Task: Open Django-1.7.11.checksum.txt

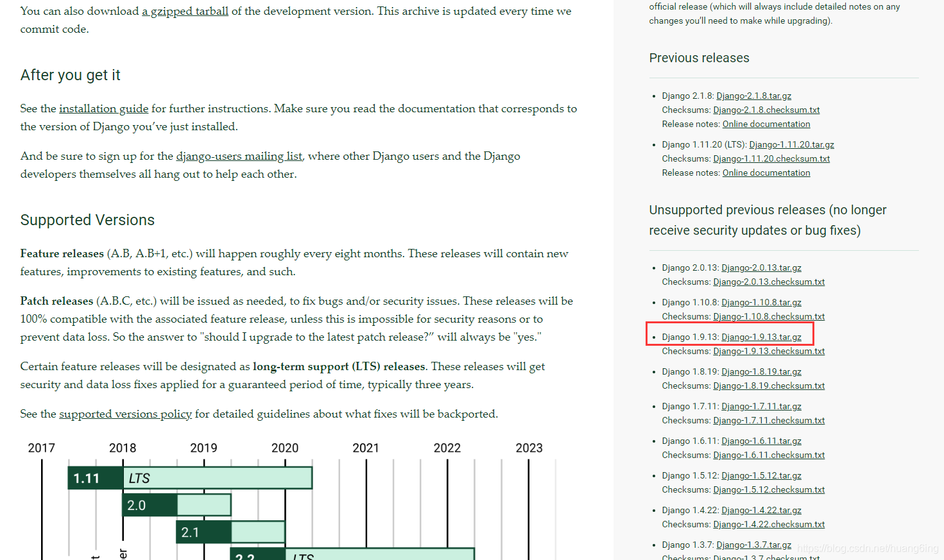Action: 769,421
